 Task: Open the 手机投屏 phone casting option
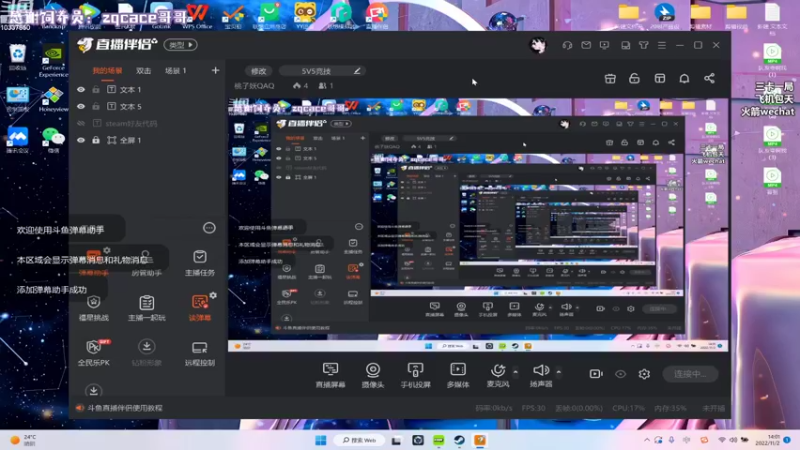(415, 374)
